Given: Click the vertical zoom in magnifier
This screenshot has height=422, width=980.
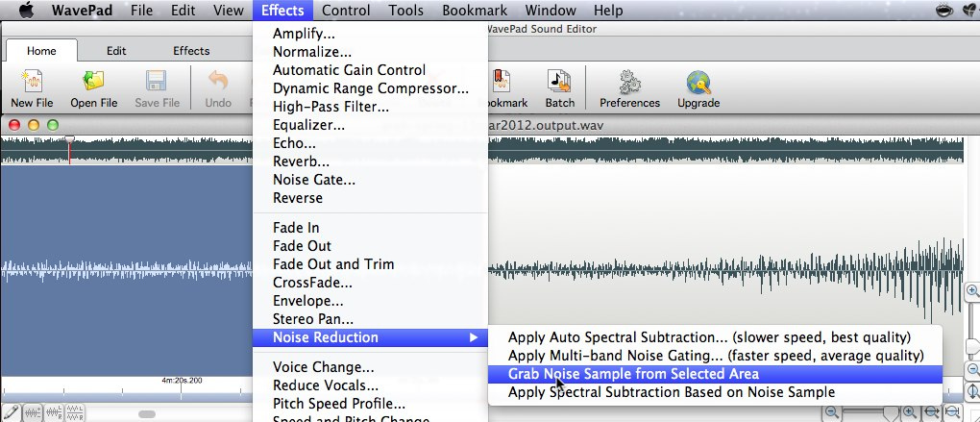Looking at the screenshot, I should (973, 291).
